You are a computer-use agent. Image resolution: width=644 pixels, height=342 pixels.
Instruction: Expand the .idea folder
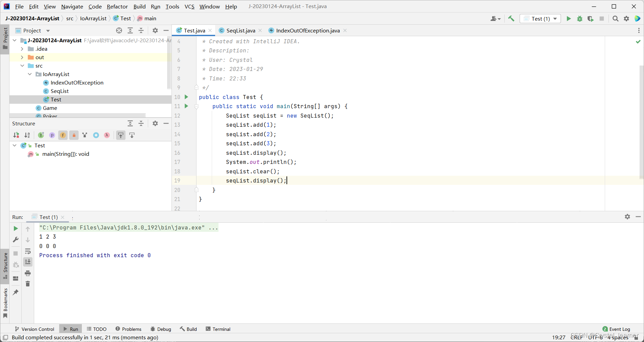[22, 49]
